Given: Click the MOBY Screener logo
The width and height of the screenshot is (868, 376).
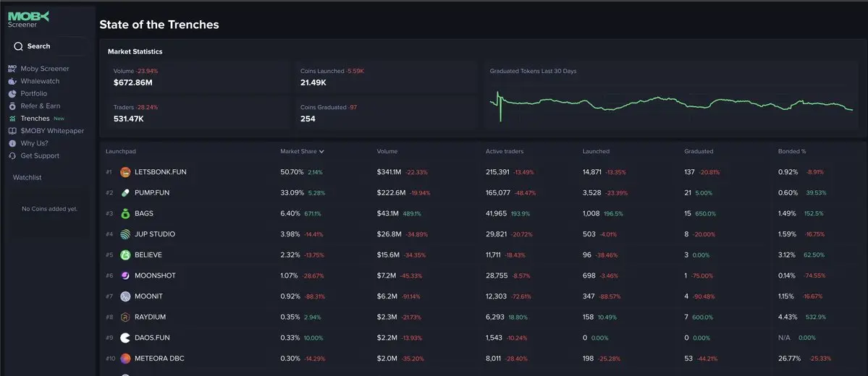Looking at the screenshot, I should [x=28, y=20].
